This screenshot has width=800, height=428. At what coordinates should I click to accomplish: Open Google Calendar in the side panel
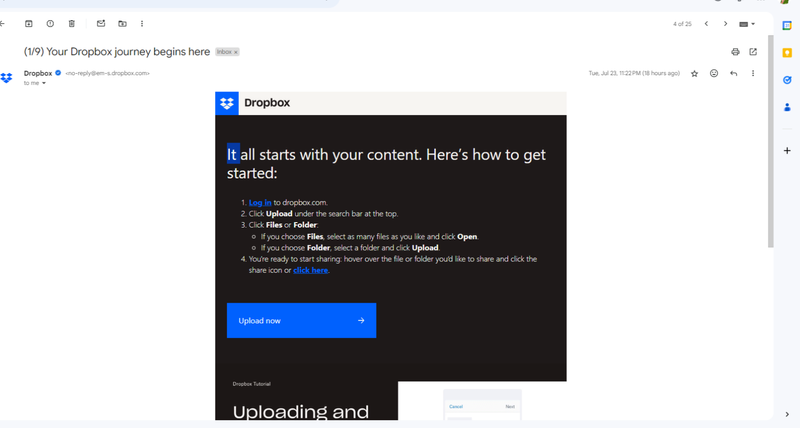[787, 26]
